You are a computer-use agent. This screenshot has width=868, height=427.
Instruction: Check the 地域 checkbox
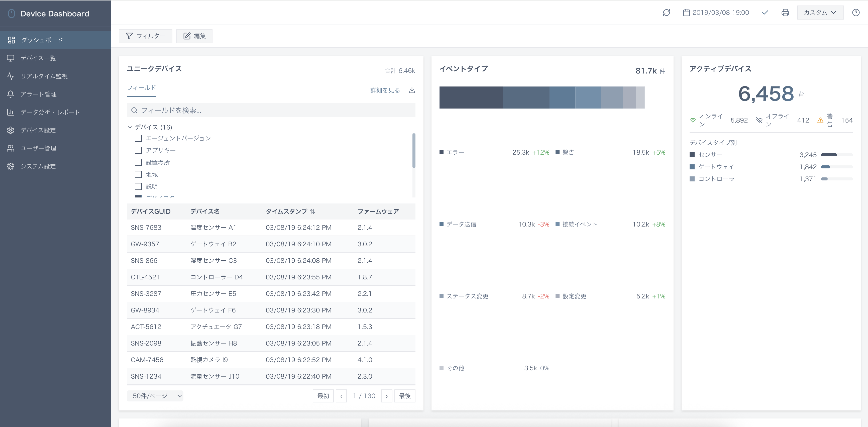coord(138,174)
